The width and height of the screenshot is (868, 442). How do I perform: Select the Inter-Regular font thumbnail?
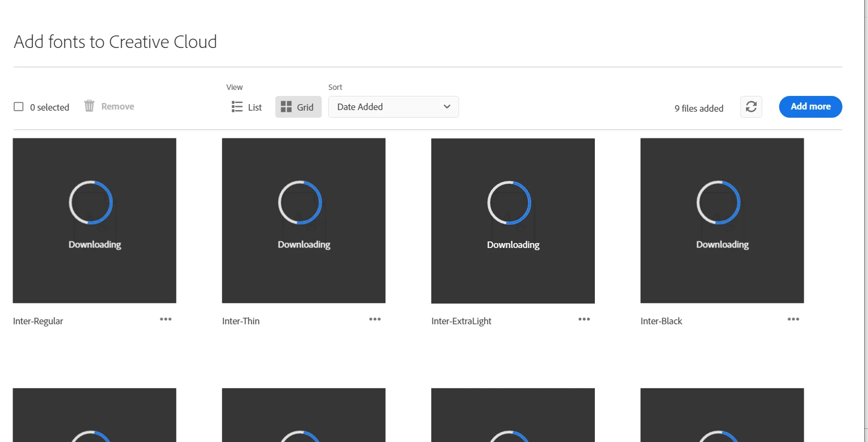point(94,221)
